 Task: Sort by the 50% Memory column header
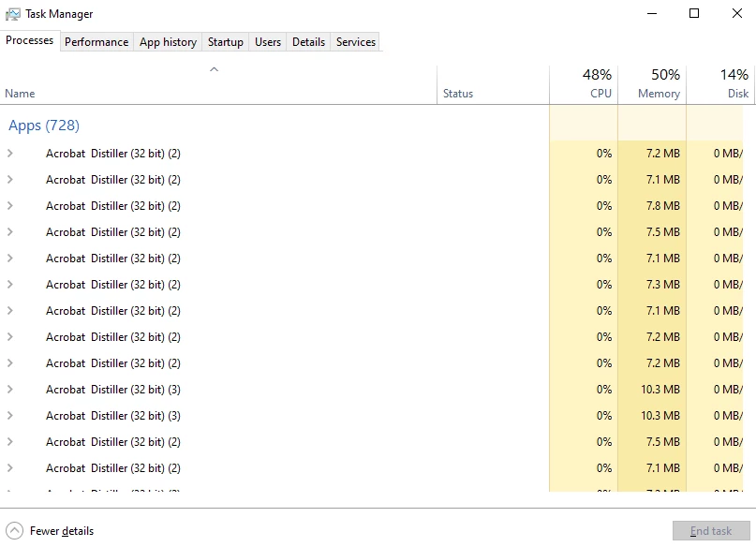[652, 84]
